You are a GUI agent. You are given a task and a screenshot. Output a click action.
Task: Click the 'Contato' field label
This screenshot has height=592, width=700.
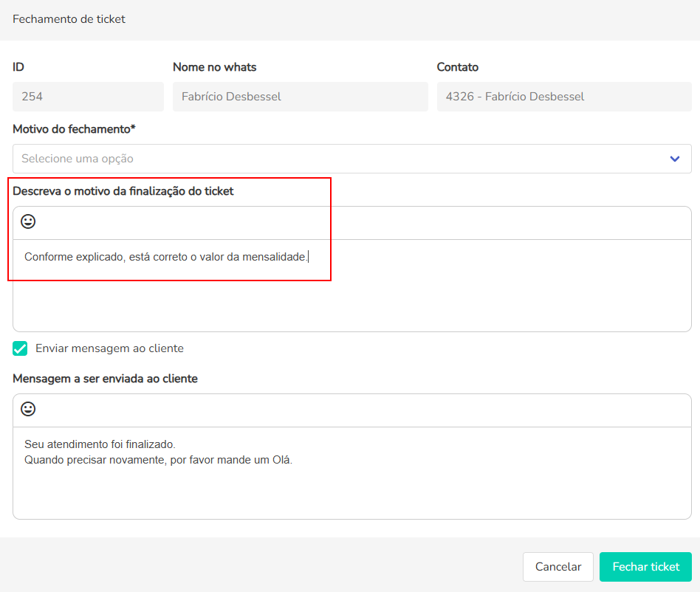[x=457, y=67]
